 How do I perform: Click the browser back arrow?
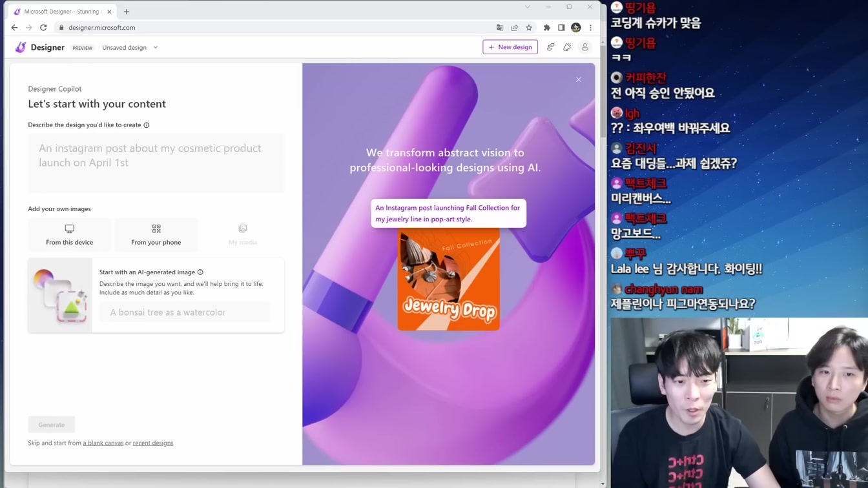tap(14, 28)
